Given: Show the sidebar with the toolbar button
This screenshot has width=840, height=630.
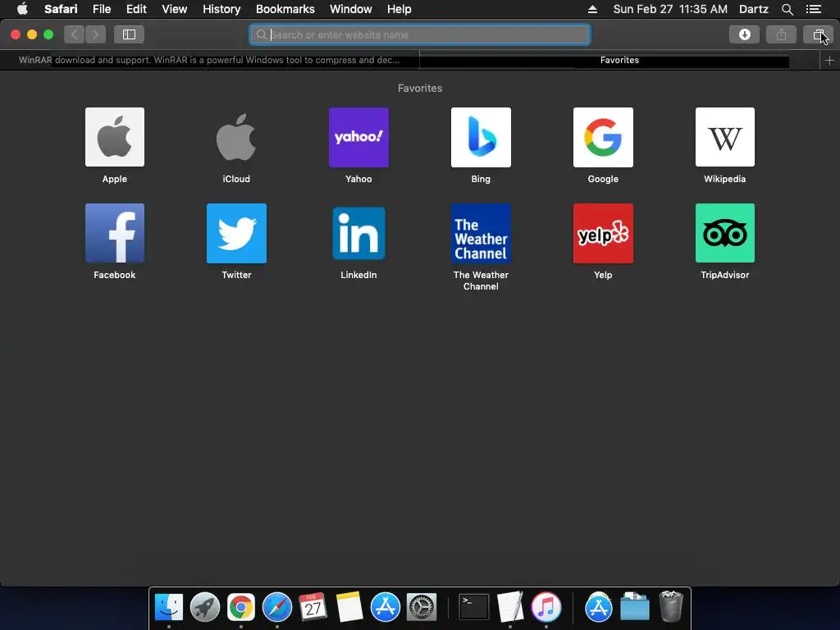Looking at the screenshot, I should coord(129,34).
